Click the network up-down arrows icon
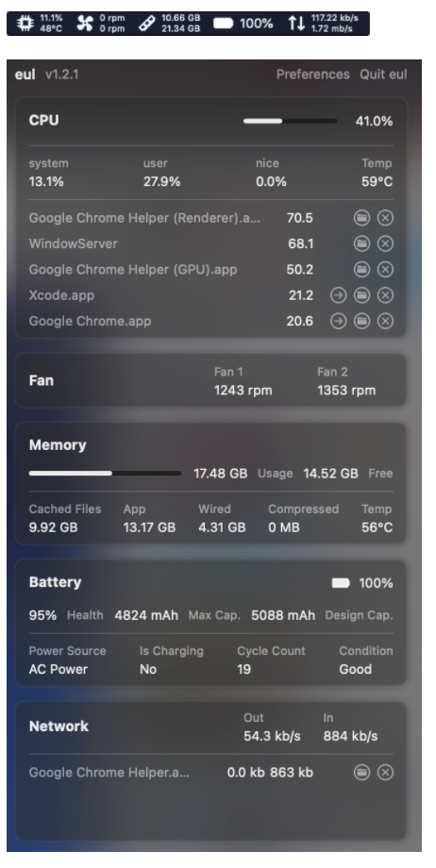 (296, 24)
